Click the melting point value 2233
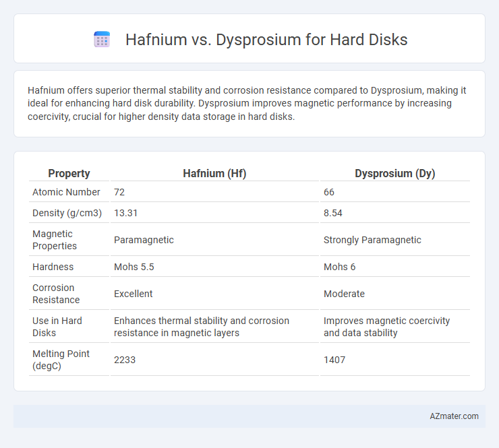Image resolution: width=499 pixels, height=448 pixels. point(125,360)
